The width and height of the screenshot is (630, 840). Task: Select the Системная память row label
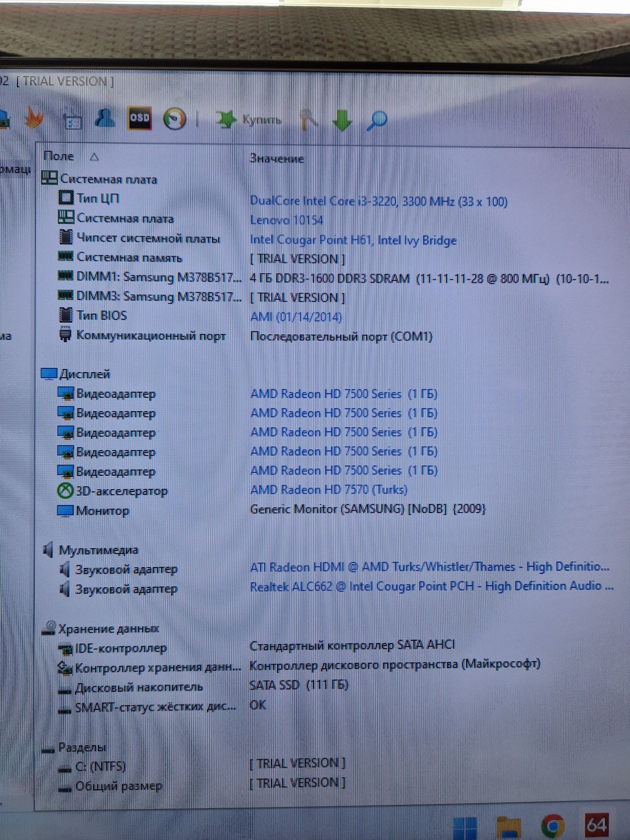pos(129,257)
